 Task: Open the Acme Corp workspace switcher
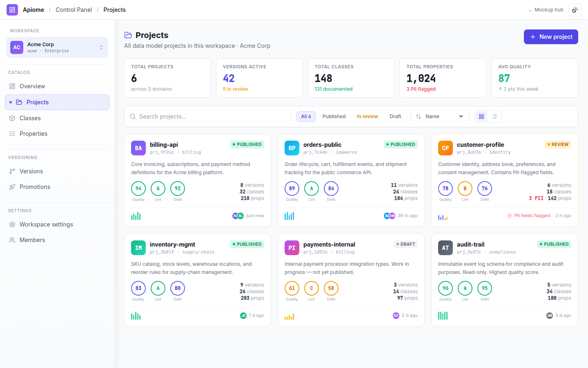click(x=57, y=47)
